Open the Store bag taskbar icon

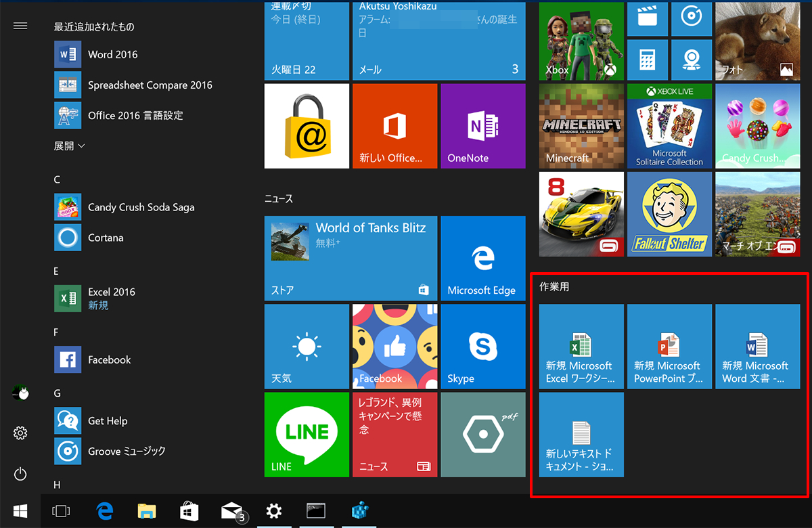click(189, 511)
